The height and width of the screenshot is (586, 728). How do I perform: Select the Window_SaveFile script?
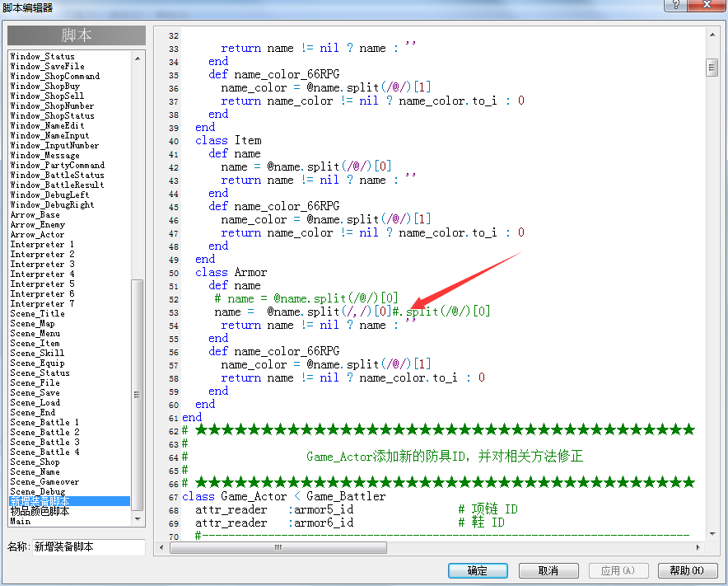pos(48,66)
